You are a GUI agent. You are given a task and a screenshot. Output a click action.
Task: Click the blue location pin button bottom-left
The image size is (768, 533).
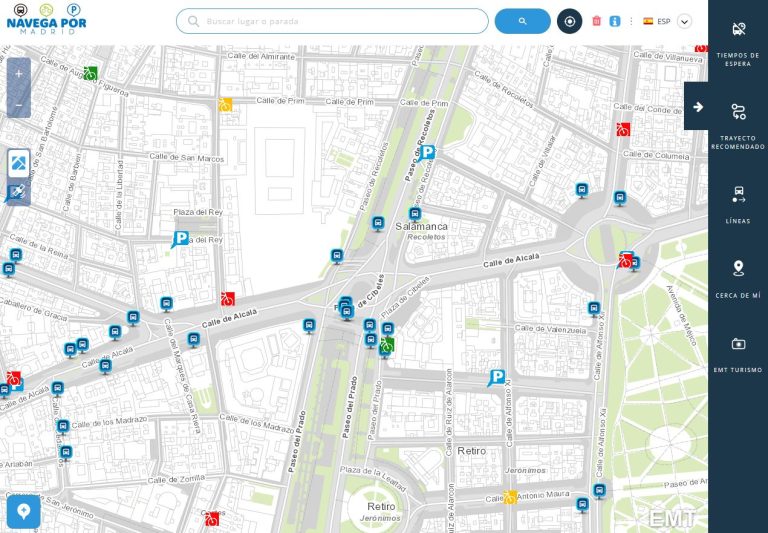tap(23, 512)
